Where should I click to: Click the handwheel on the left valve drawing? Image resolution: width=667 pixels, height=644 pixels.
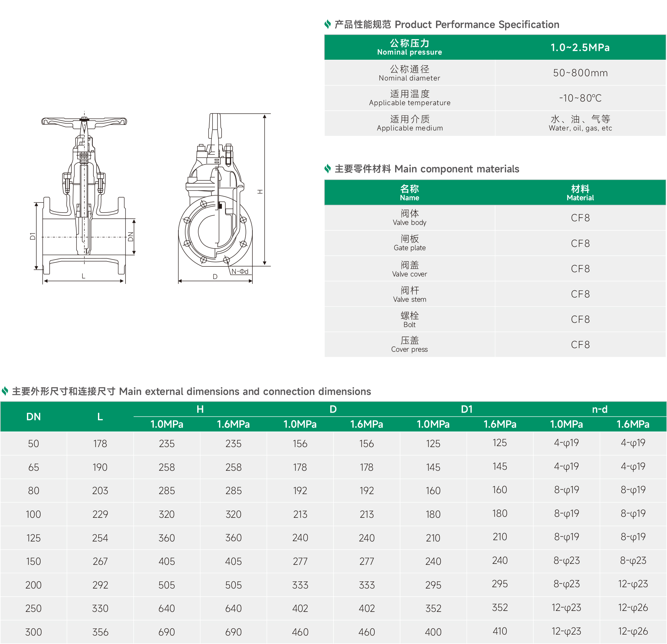pyautogui.click(x=84, y=121)
